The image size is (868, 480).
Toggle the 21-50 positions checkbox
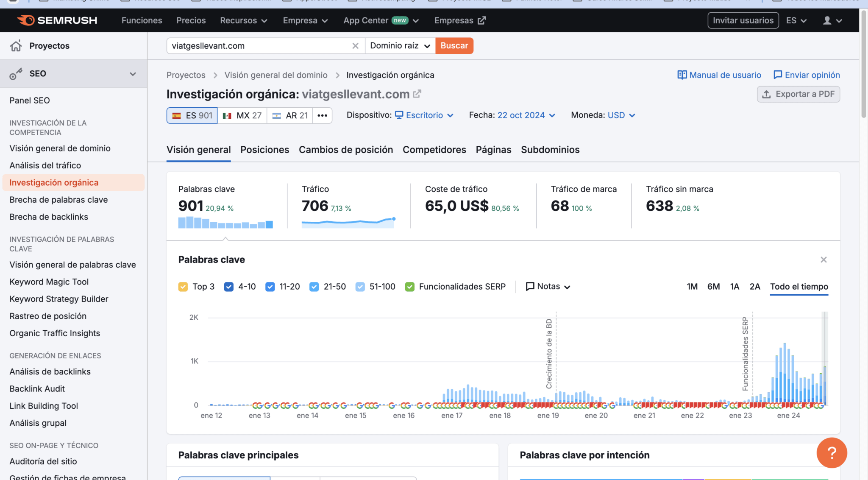click(314, 287)
